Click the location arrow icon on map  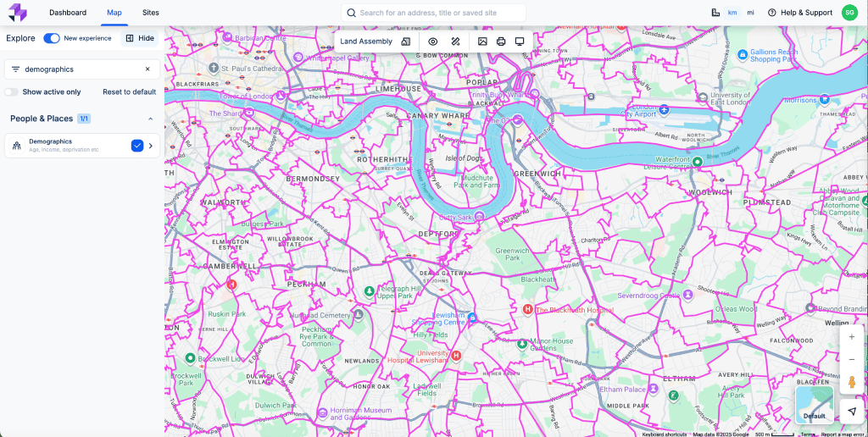(851, 412)
